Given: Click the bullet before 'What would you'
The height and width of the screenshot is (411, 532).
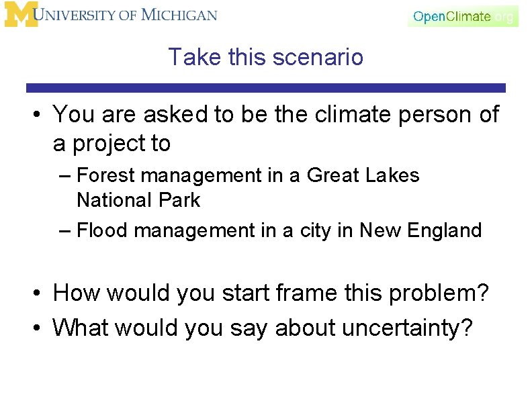Looking at the screenshot, I should click(37, 328).
